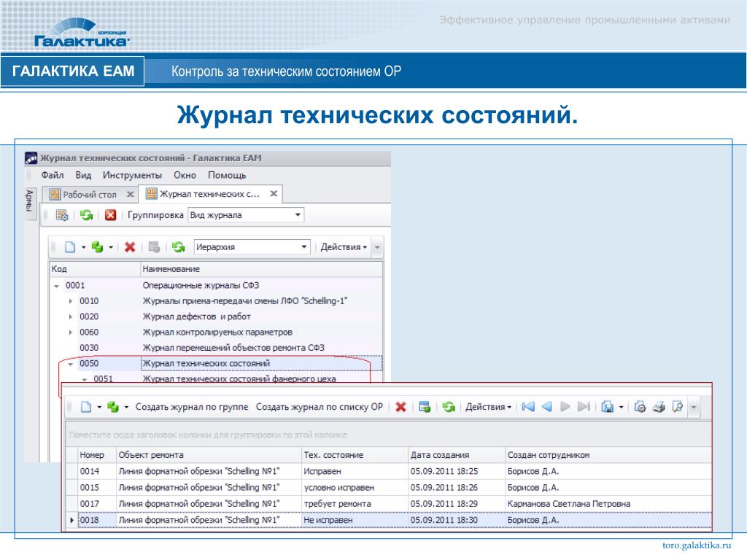This screenshot has width=747, height=560.
Task: Open the Действия menu in lower toolbar
Action: 488,407
